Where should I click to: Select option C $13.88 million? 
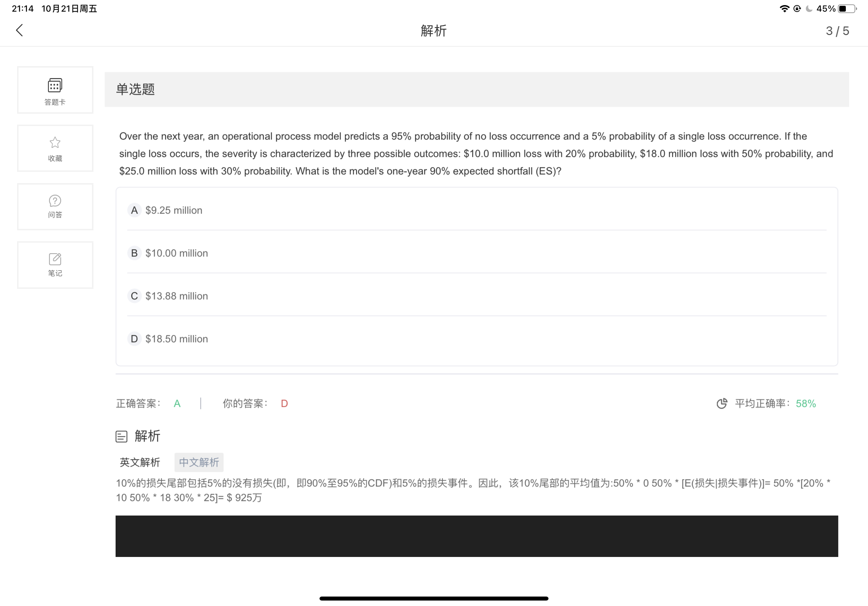point(176,296)
